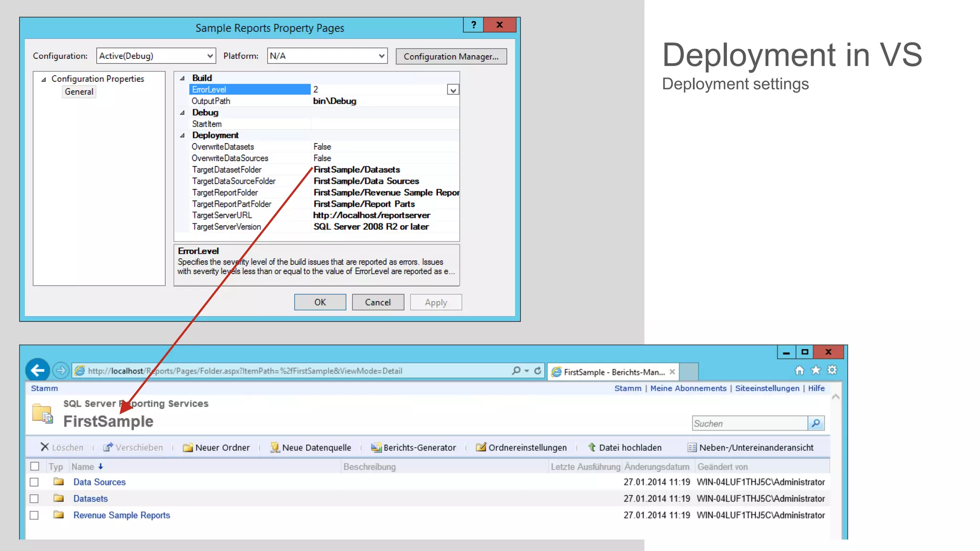Click the FirstSample folder header icon
The width and height of the screenshot is (980, 551).
click(x=43, y=413)
